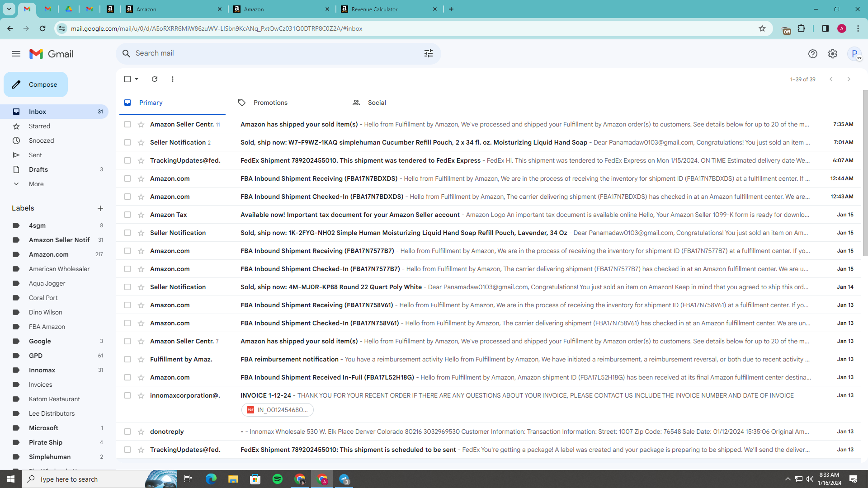Viewport: 868px width, 488px height.
Task: Open Telegram from the taskbar
Action: [x=344, y=479]
